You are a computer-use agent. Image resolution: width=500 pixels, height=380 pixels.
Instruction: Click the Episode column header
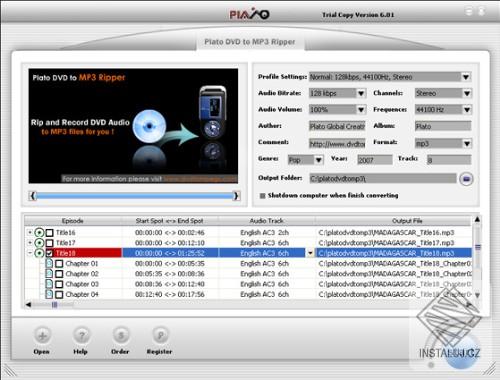73,221
